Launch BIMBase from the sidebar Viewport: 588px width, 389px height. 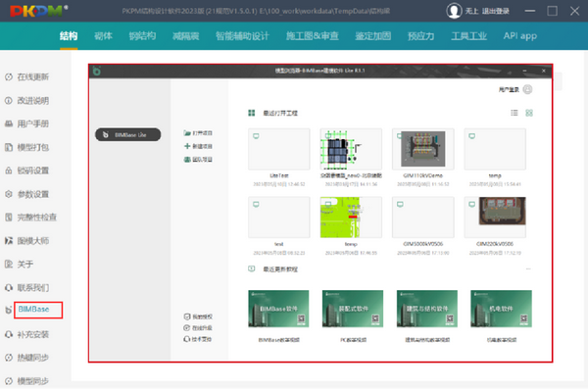coord(33,309)
